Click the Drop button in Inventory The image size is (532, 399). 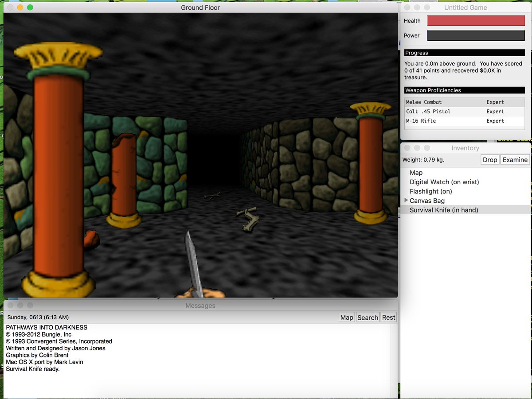[x=490, y=160]
